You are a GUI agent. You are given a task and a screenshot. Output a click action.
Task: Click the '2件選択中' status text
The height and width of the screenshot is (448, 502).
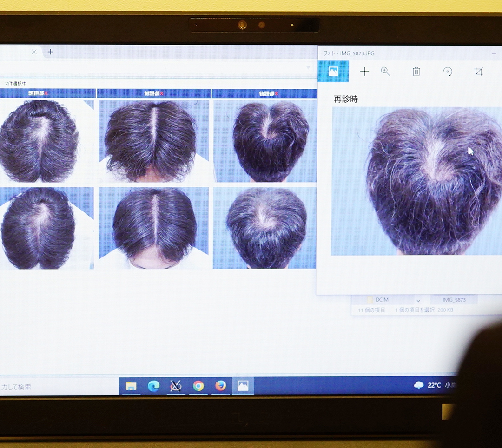[x=16, y=83]
